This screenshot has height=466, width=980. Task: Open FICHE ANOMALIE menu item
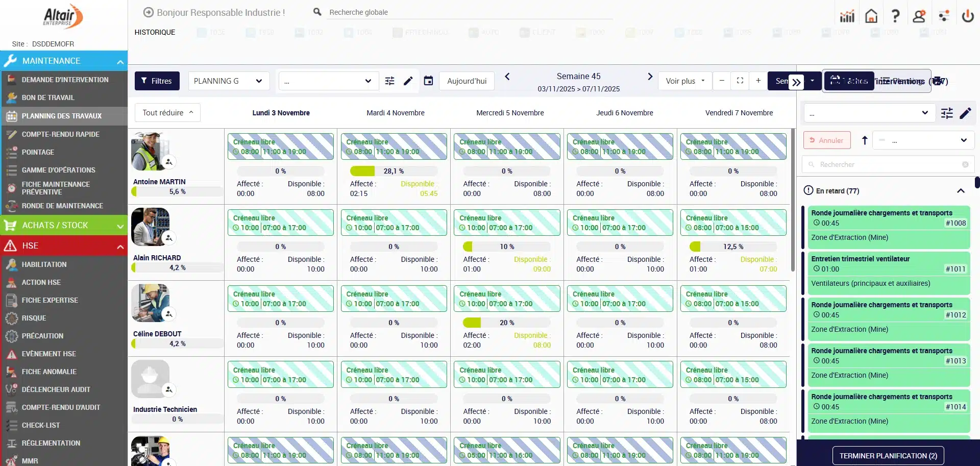coord(49,372)
